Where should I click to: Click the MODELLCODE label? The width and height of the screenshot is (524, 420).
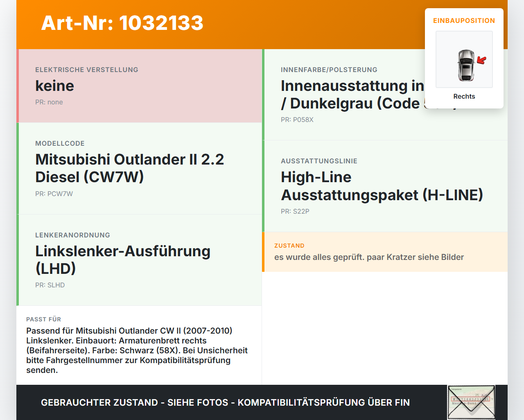60,143
